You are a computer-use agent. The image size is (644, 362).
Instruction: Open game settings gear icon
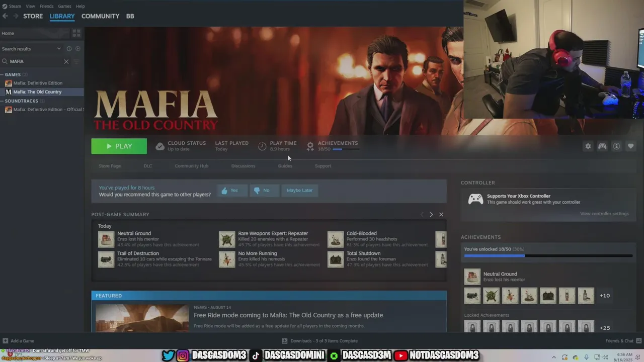pyautogui.click(x=588, y=146)
